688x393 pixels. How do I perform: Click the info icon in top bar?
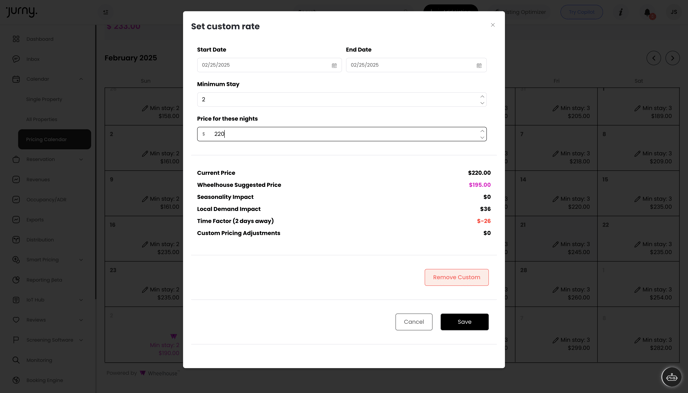pos(620,12)
